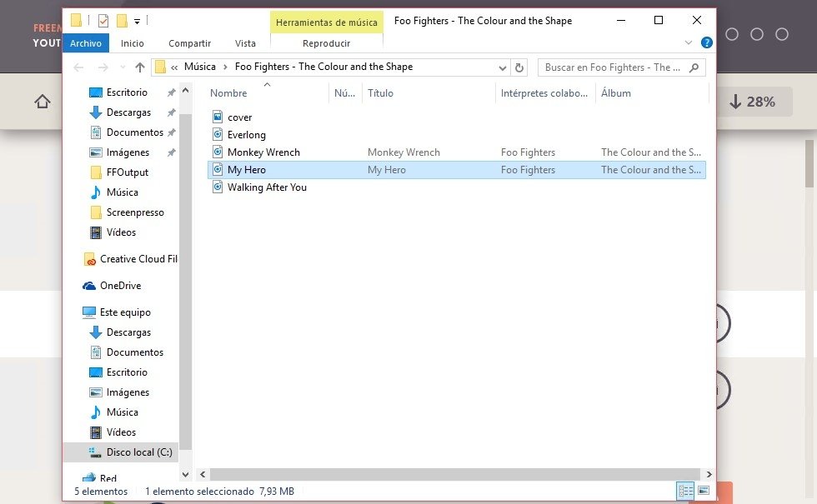This screenshot has width=817, height=504.
Task: Click the horizontal scrollbar track in file list
Action: point(456,474)
